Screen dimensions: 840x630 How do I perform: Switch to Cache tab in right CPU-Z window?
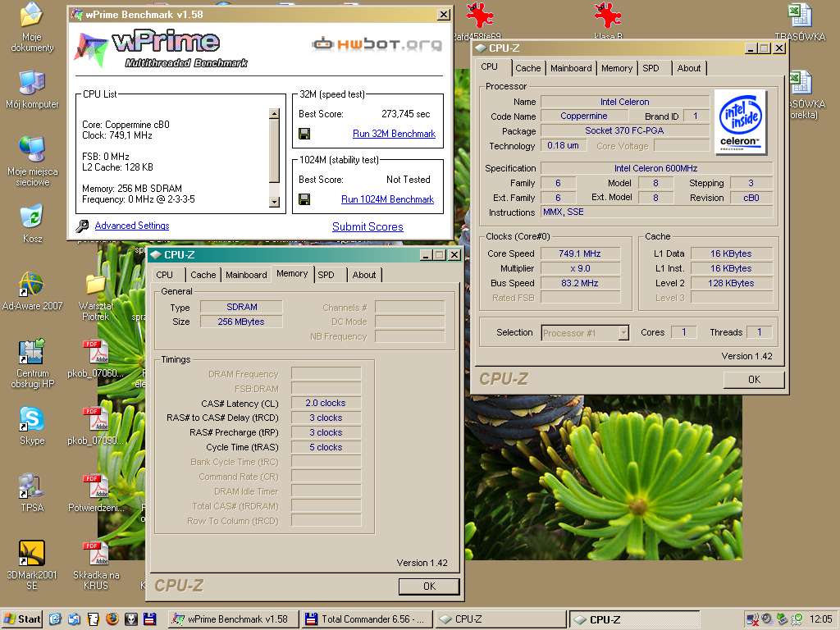(527, 68)
